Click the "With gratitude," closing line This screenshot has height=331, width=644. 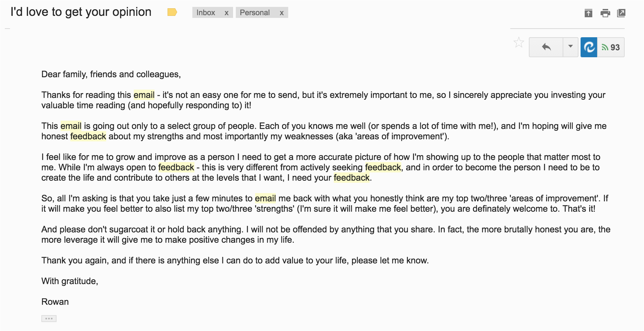coord(70,281)
